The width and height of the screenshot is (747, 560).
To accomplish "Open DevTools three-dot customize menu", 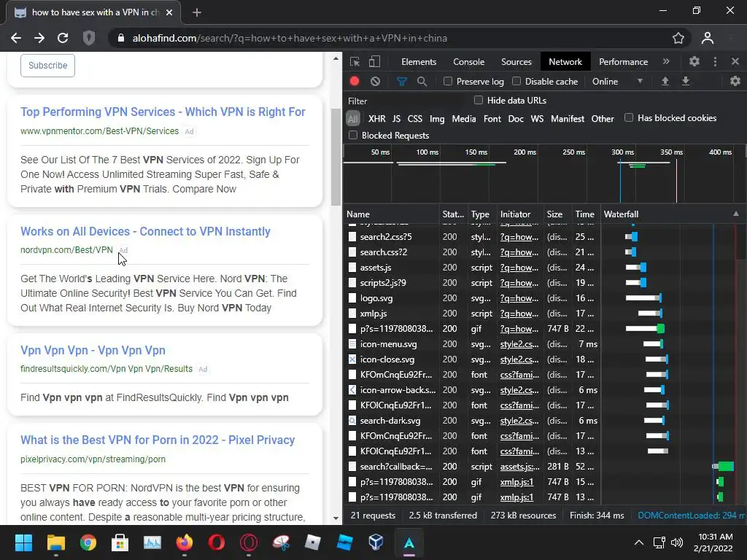I will pyautogui.click(x=715, y=61).
